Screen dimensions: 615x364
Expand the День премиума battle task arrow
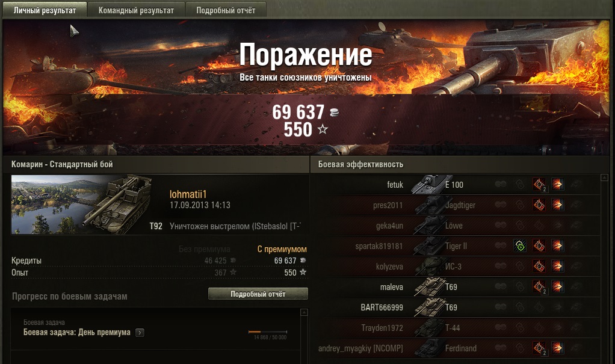coord(140,333)
